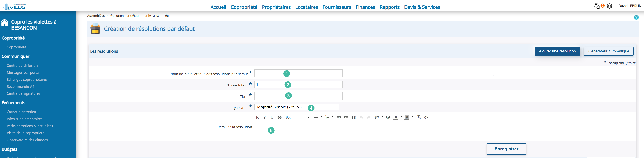Click the Titre input field
Viewport: 644px width, 158px height.
click(299, 96)
